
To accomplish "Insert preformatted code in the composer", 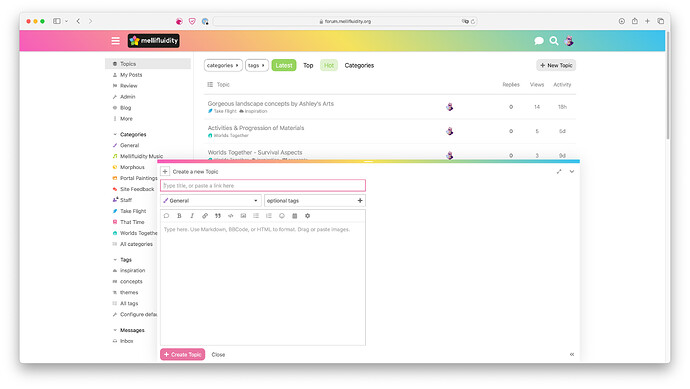I will pos(230,216).
